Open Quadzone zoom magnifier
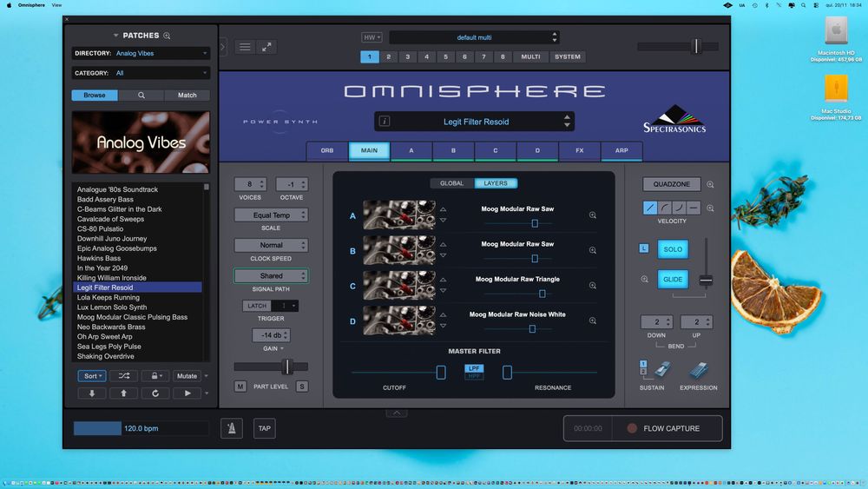Image resolution: width=868 pixels, height=489 pixels. 710,184
